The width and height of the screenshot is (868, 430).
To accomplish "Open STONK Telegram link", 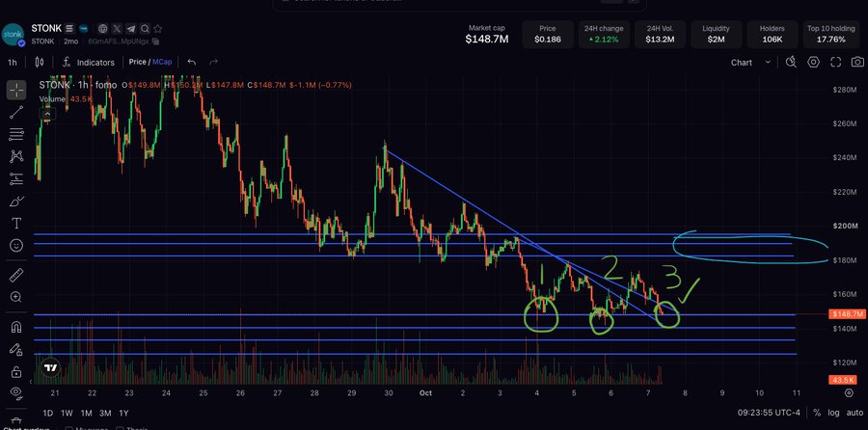I will pos(130,29).
